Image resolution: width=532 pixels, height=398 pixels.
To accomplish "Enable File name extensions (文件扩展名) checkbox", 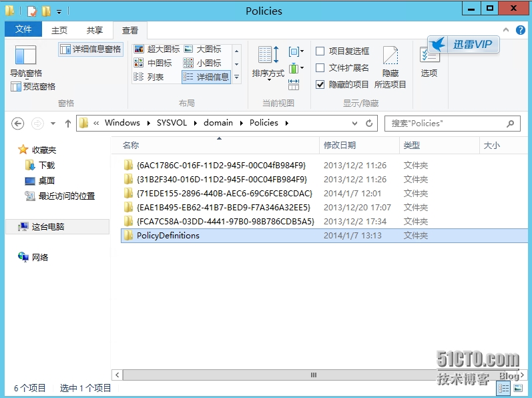I will pyautogui.click(x=342, y=68).
